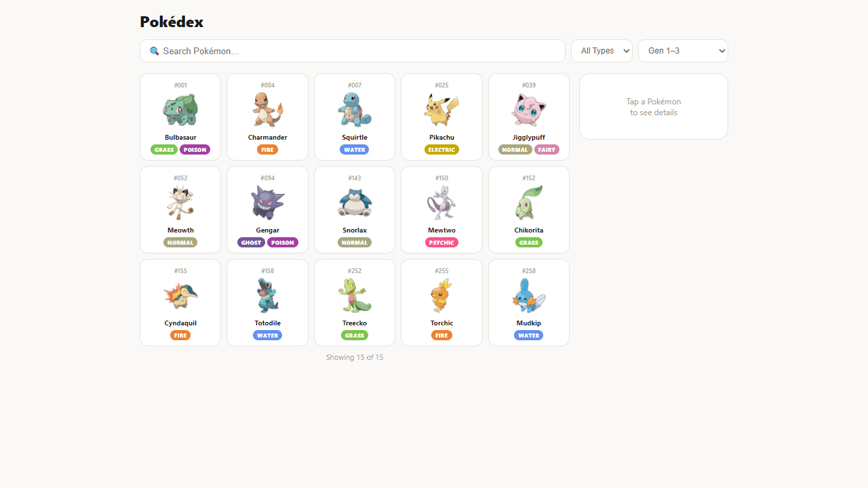Click the Mewtwo name label
This screenshot has width=868, height=488.
(x=441, y=230)
